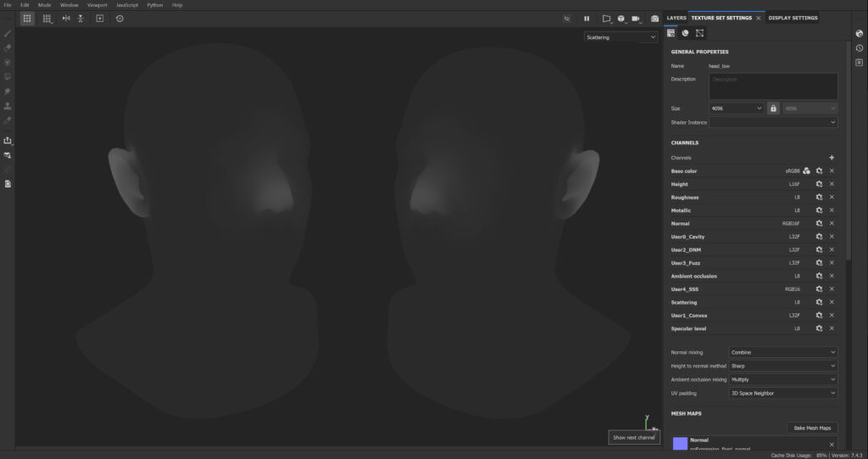Image resolution: width=868 pixels, height=459 pixels.
Task: Select the Polygon fill tool
Action: click(8, 77)
